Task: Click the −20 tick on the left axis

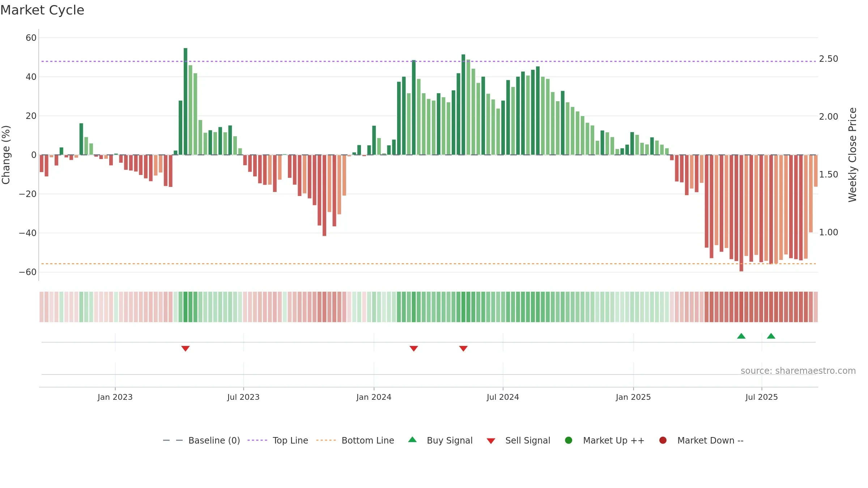Action: 28,194
